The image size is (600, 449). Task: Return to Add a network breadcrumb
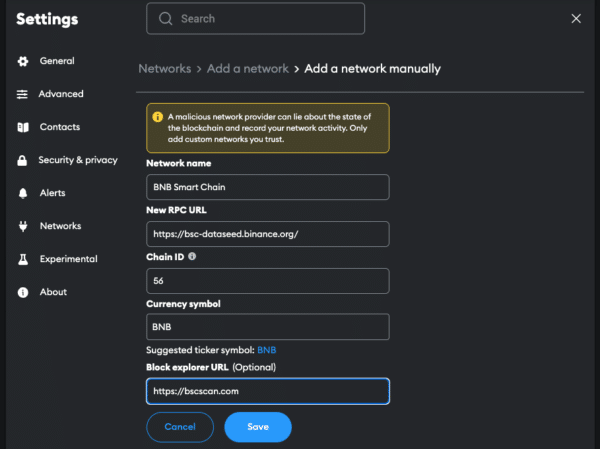(x=248, y=69)
